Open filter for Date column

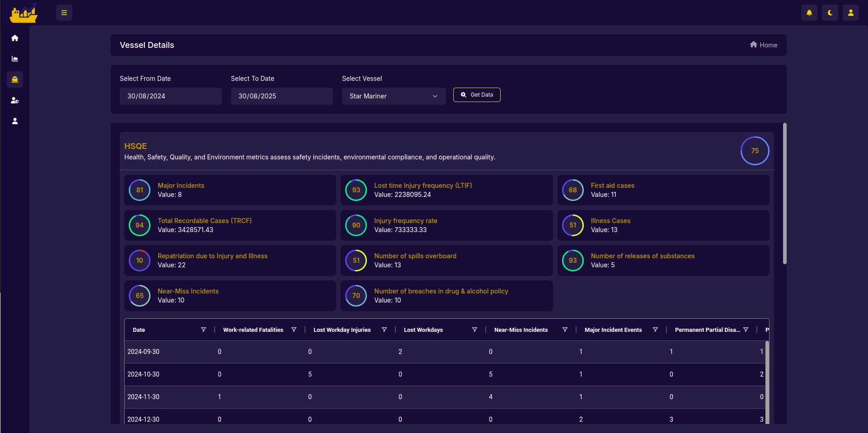[x=203, y=330]
